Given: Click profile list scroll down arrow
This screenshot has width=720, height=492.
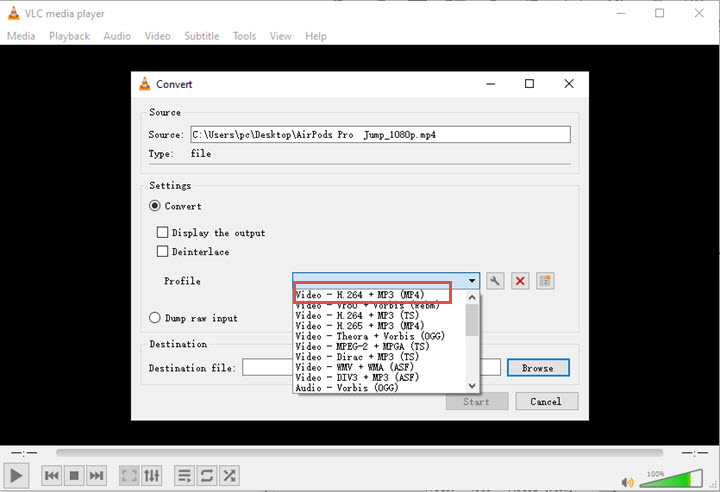Looking at the screenshot, I should [472, 386].
